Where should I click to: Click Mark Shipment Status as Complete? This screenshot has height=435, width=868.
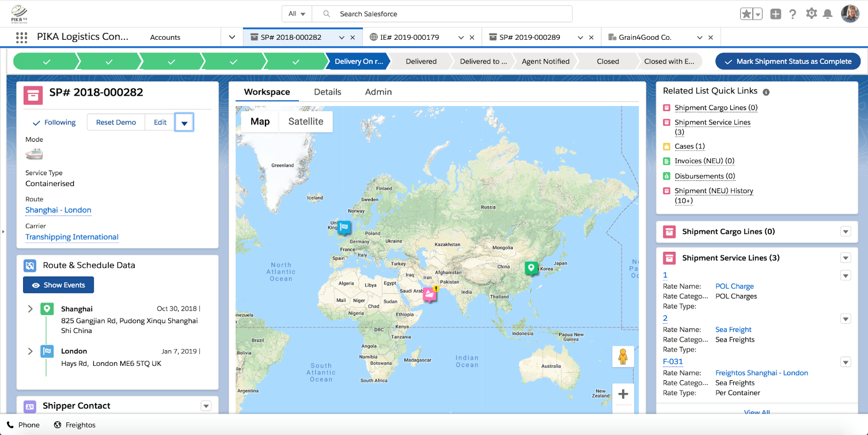(x=788, y=62)
